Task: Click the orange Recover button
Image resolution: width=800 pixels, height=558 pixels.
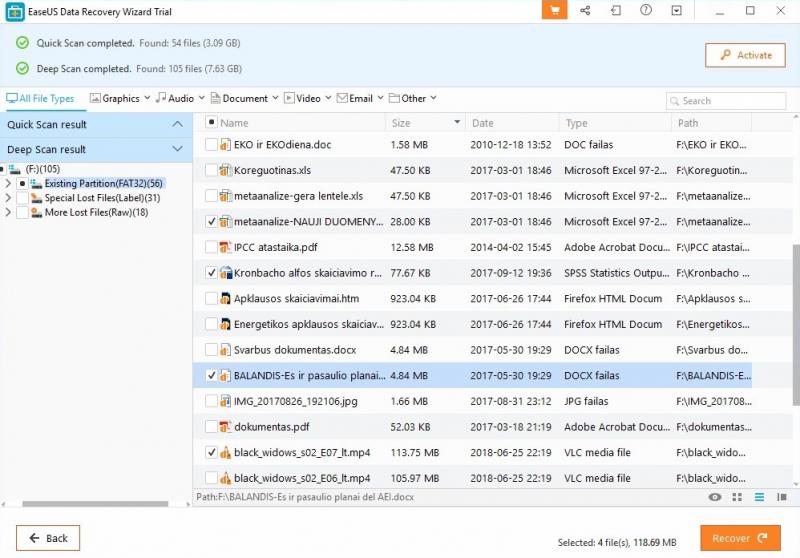Action: pyautogui.click(x=740, y=538)
